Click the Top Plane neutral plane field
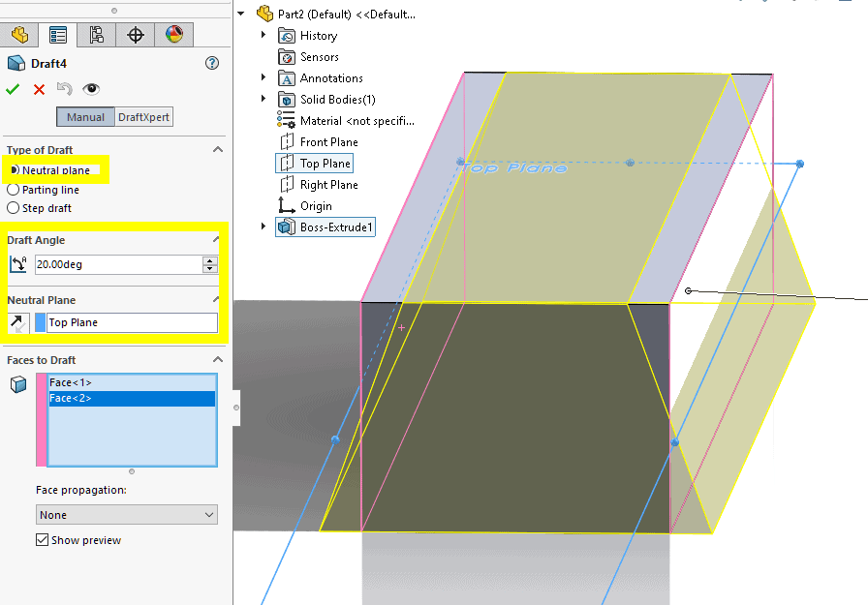This screenshot has width=868, height=605. point(133,322)
